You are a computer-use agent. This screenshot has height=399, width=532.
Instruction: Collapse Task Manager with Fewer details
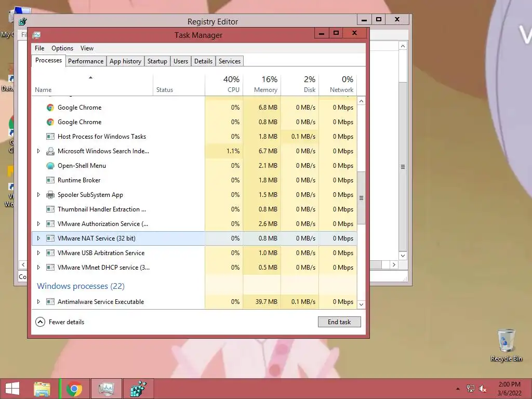click(60, 322)
